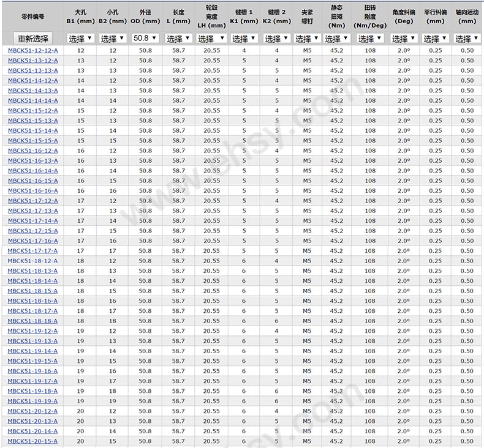Open the 角度纠偏 filter dropdown

click(x=404, y=39)
